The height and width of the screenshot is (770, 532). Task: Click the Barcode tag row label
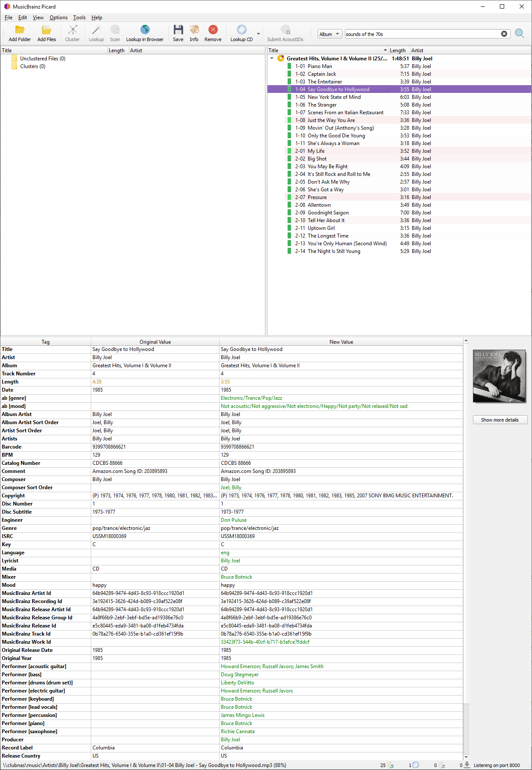point(12,447)
